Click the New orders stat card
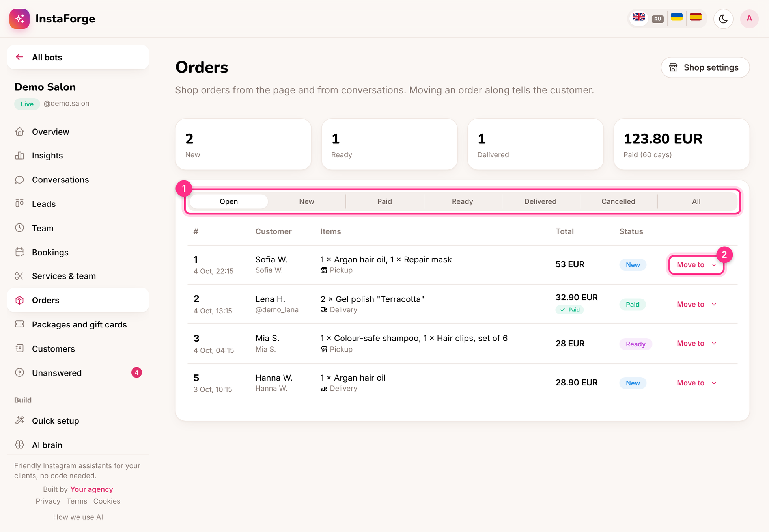Viewport: 769px width, 532px height. 243,144
